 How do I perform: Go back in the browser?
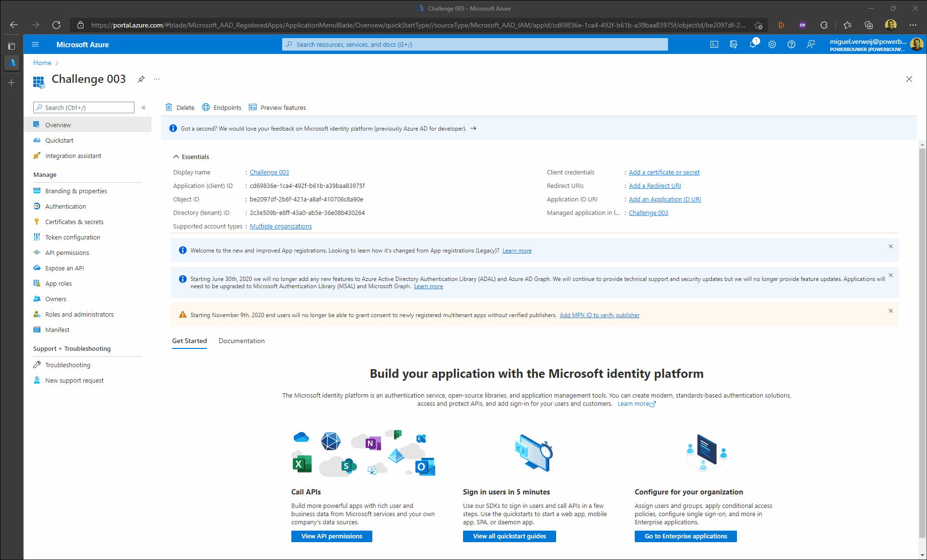pyautogui.click(x=14, y=25)
